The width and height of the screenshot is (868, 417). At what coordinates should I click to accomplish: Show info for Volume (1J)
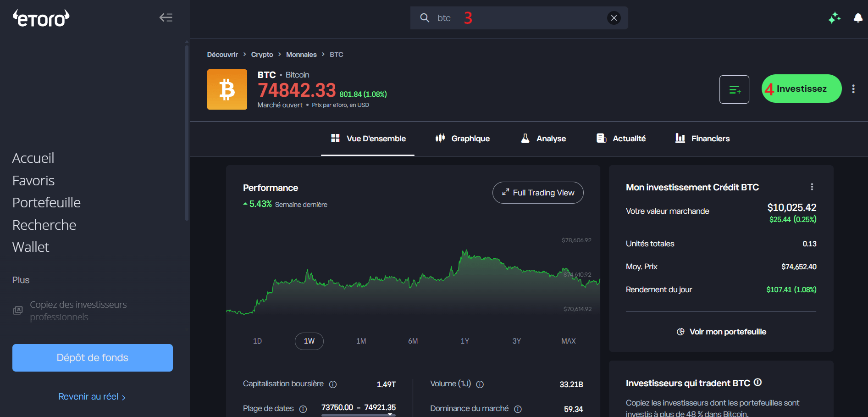[x=480, y=384]
